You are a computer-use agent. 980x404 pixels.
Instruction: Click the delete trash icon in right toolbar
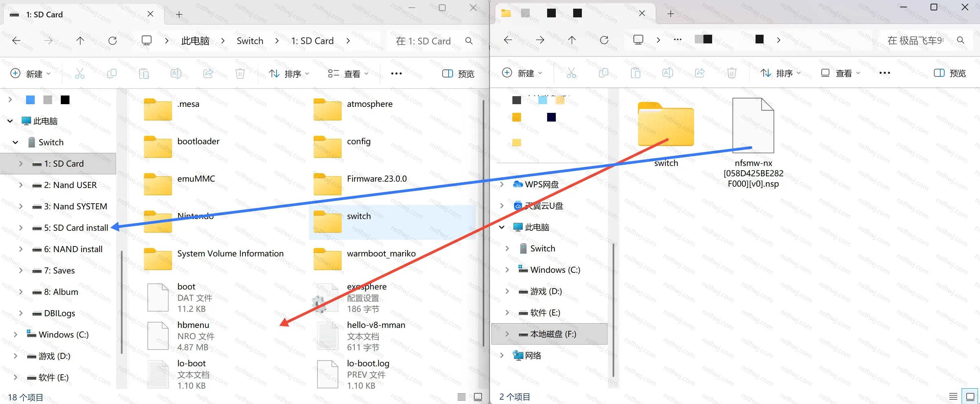click(x=731, y=73)
